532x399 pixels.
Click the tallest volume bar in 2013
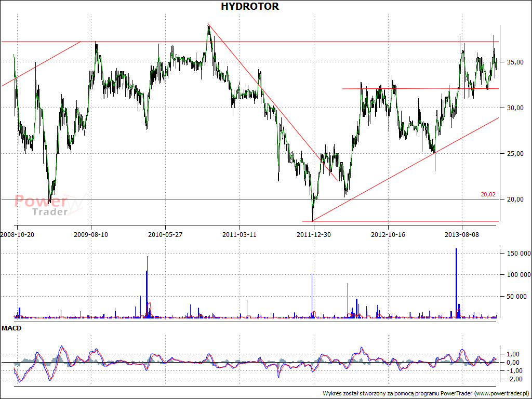pos(456,283)
